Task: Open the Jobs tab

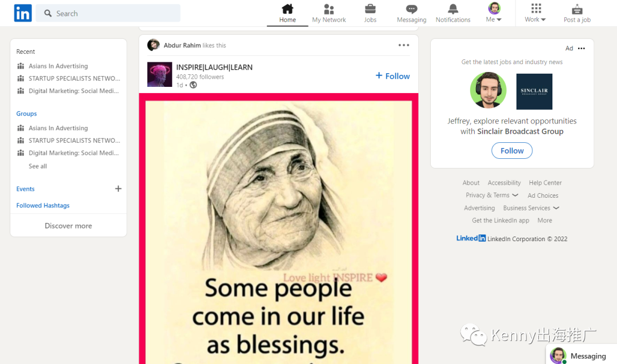Action: [370, 13]
